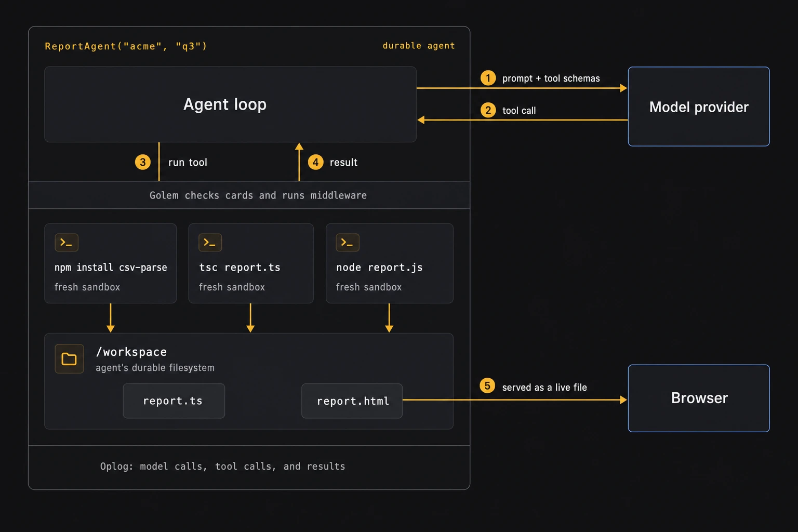798x532 pixels.
Task: Click "agent's durable filesystem" subtitle
Action: point(155,368)
